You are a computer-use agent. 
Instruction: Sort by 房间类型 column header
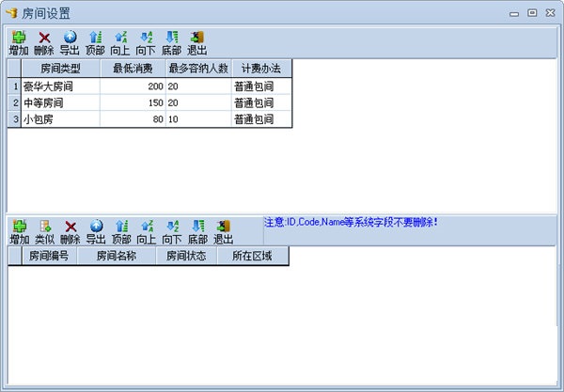(x=60, y=69)
